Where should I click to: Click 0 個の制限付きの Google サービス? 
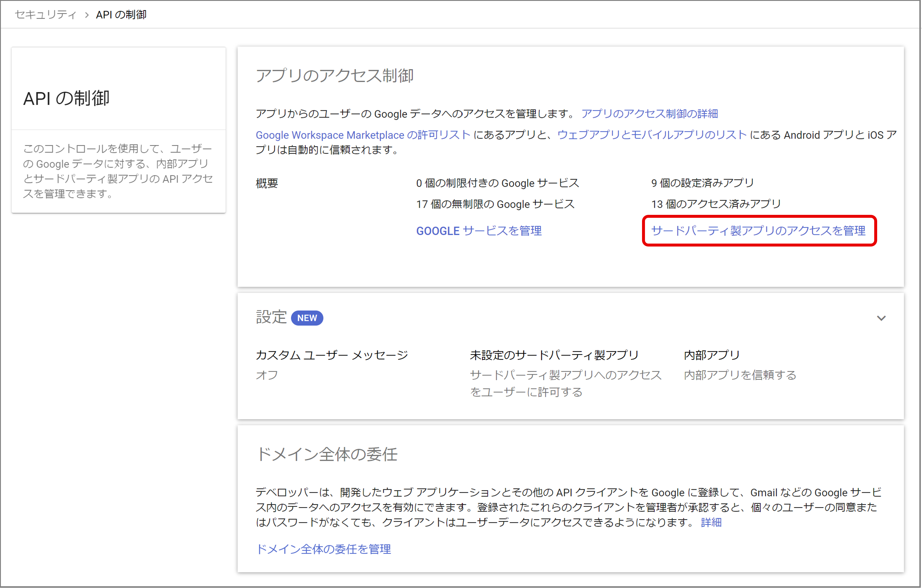497,183
